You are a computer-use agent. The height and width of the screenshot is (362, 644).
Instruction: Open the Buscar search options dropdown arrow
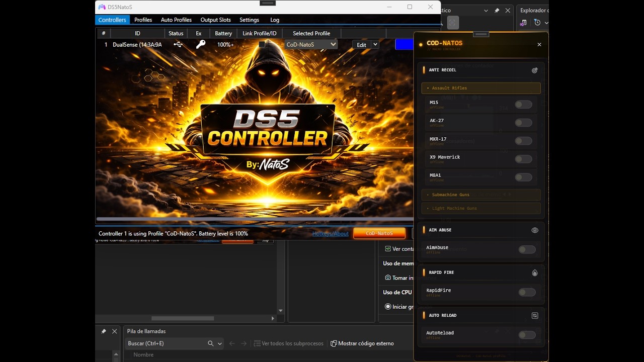click(220, 343)
